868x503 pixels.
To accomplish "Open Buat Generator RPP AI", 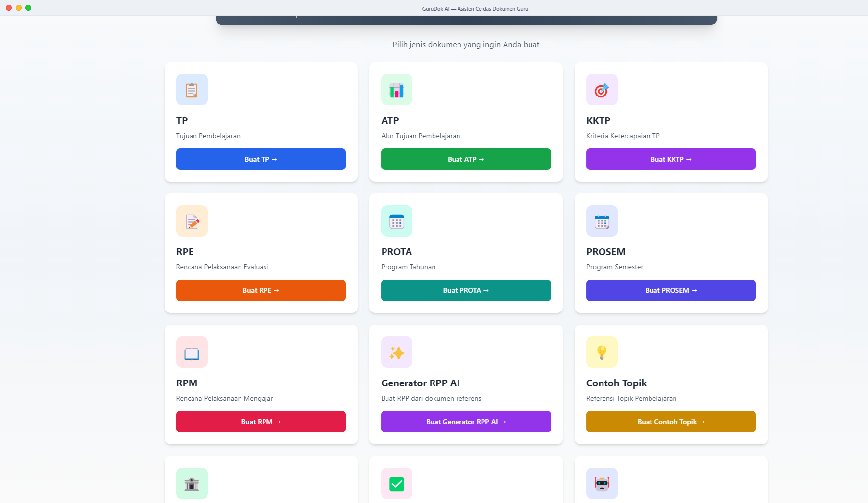I will point(466,422).
